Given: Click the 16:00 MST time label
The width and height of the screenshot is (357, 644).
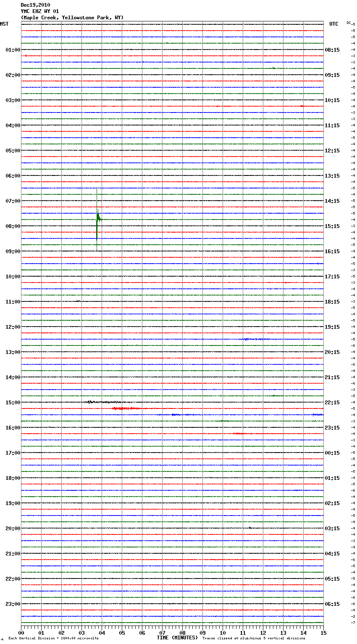Looking at the screenshot, I should (13, 428).
